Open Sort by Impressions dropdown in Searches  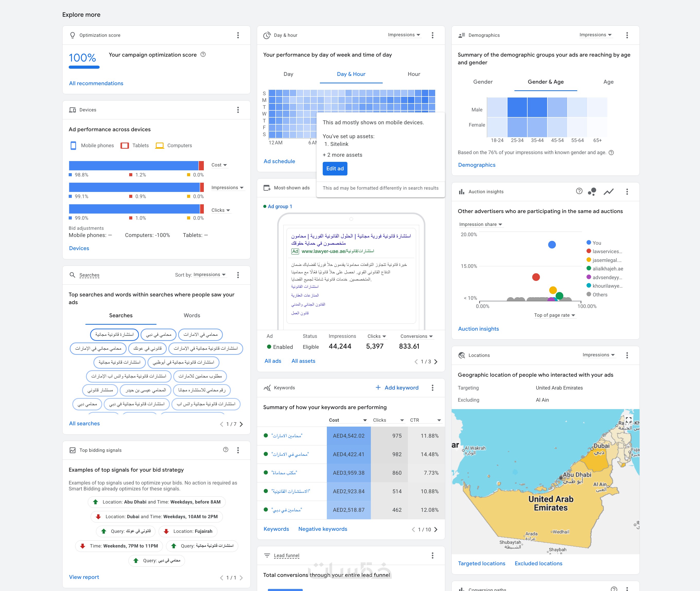pos(210,275)
